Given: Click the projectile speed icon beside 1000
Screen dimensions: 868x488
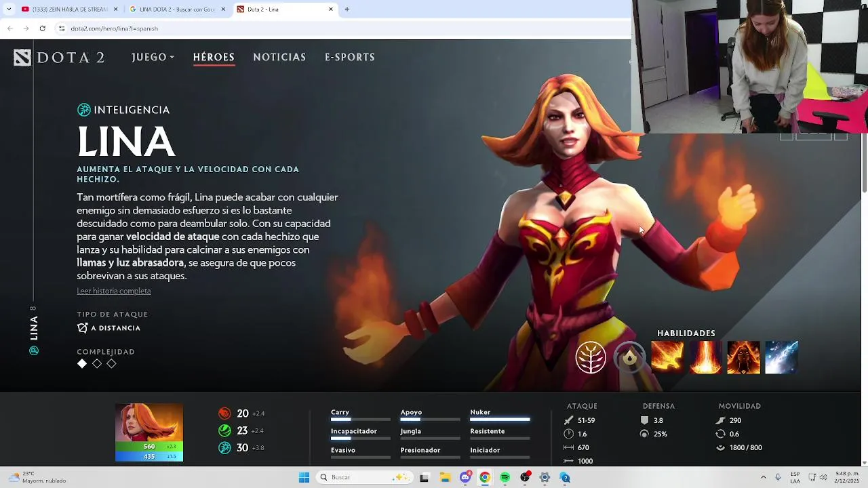Looking at the screenshot, I should pyautogui.click(x=568, y=461).
